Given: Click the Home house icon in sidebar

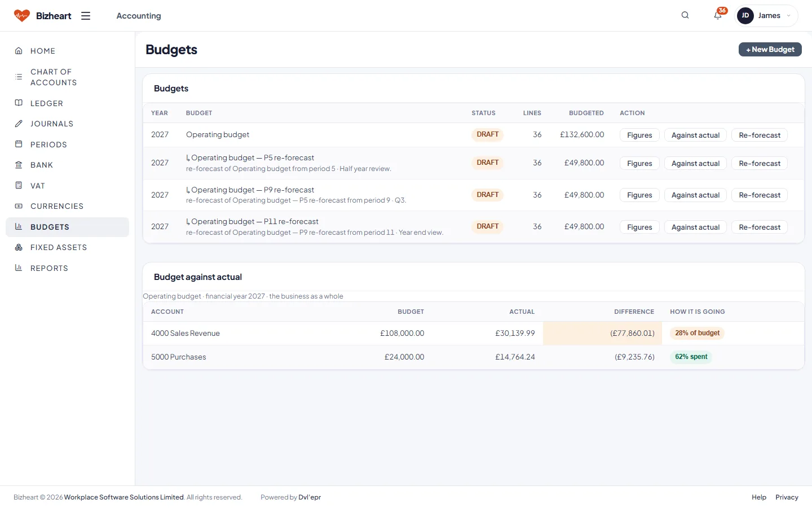Looking at the screenshot, I should coord(19,51).
